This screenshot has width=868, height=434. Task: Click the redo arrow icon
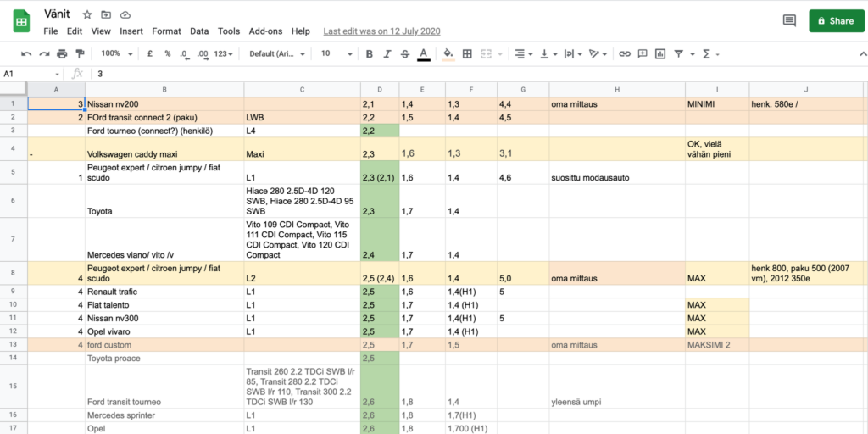click(44, 53)
